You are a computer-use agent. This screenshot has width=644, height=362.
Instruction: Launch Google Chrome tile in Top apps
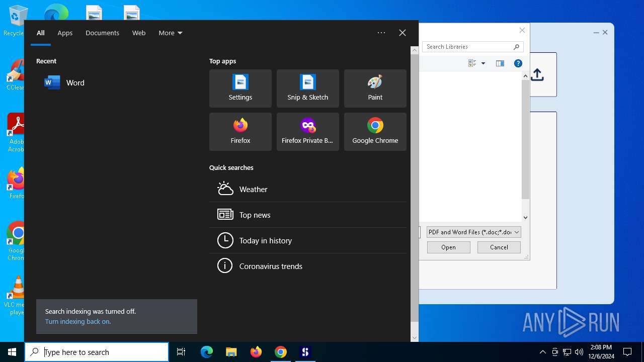(x=375, y=132)
